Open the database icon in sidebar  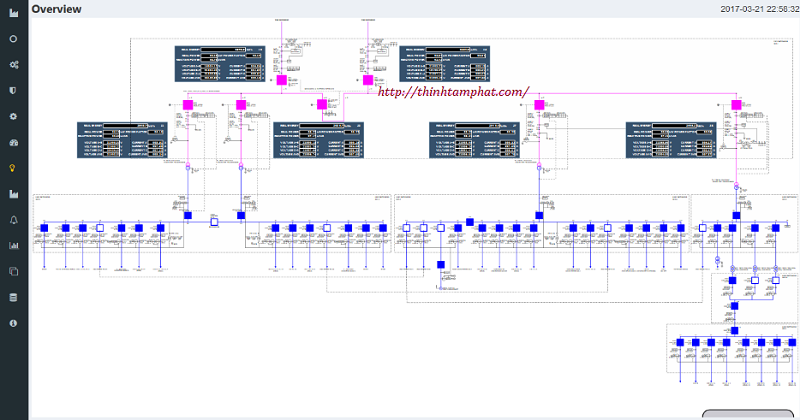pos(14,297)
